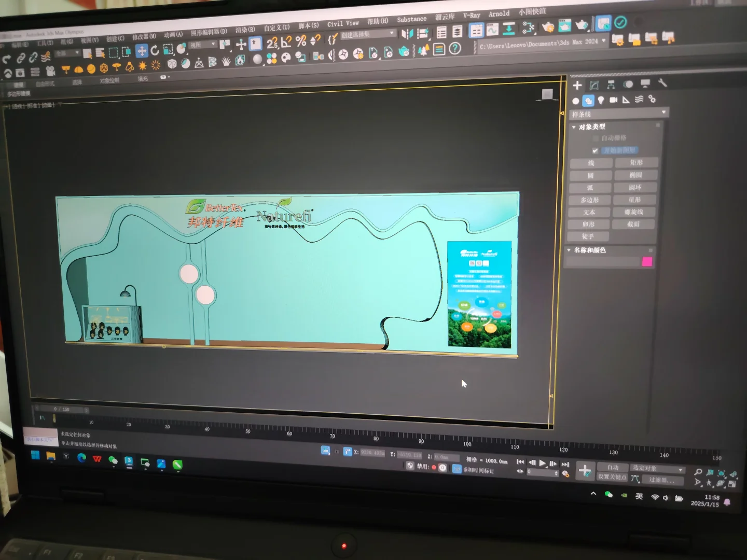Toggle the 开始新图形 checkbox
Image resolution: width=747 pixels, height=560 pixels.
tap(595, 150)
